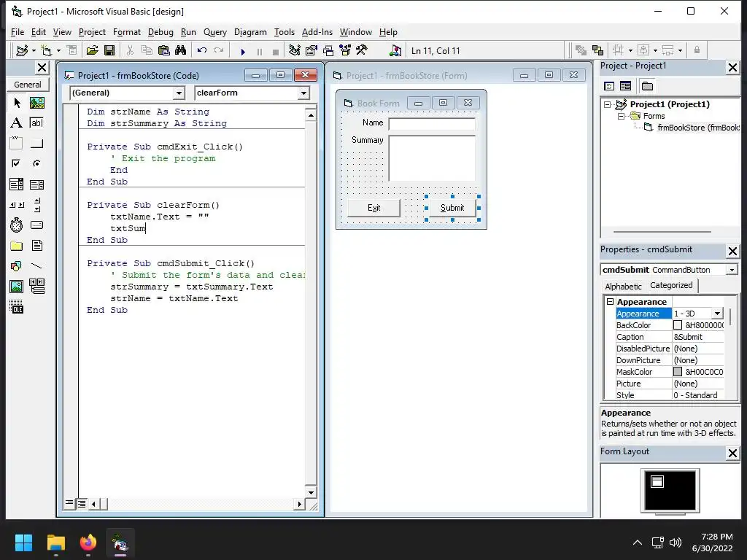Open the Menu Editor from toolbar
This screenshot has width=747, height=560.
pos(72,50)
